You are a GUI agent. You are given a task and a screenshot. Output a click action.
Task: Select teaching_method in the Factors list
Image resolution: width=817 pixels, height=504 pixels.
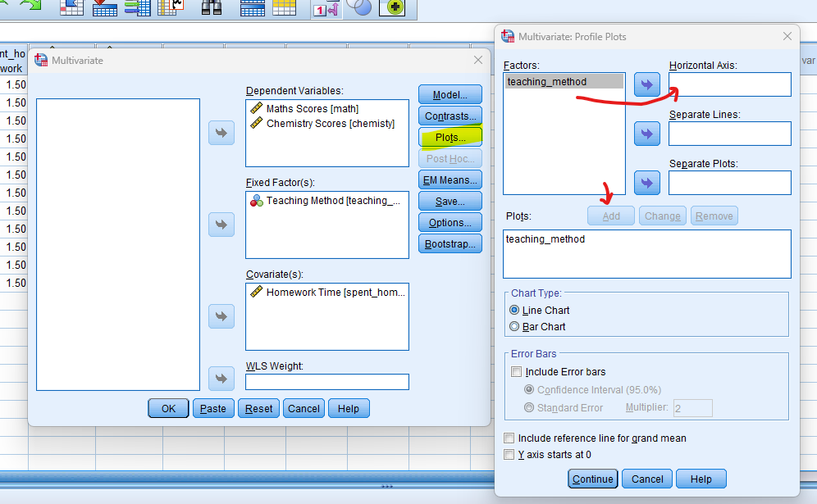tap(547, 81)
